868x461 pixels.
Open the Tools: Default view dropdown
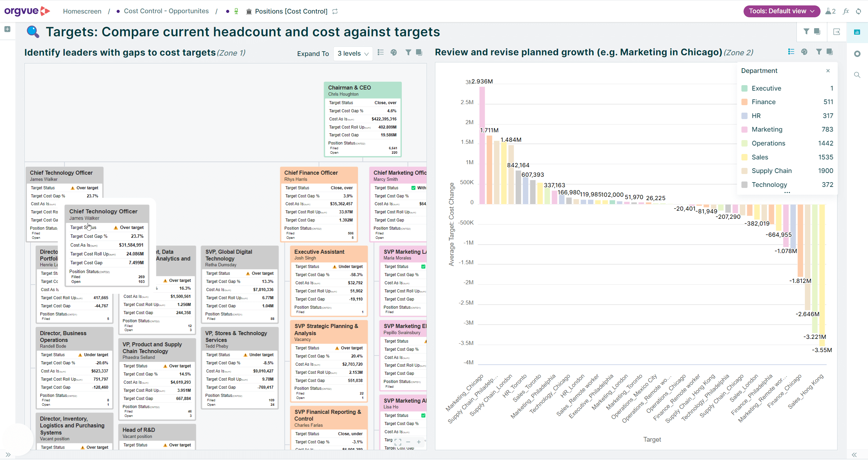(x=781, y=11)
